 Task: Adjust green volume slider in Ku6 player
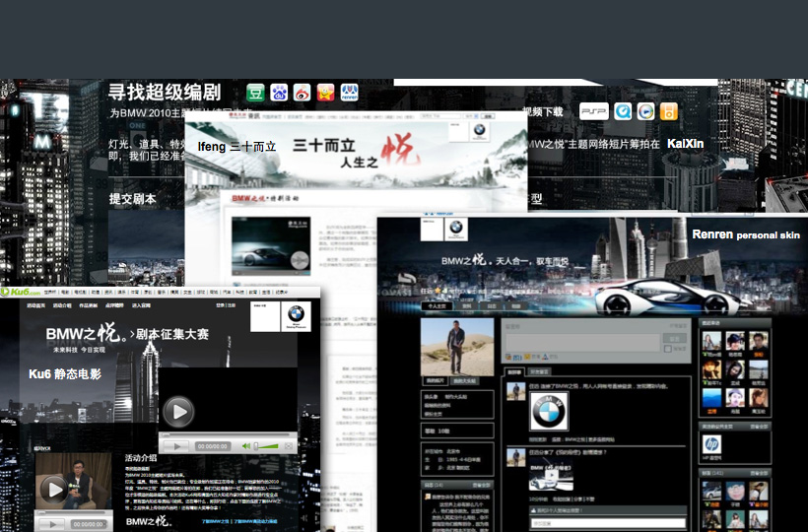point(266,446)
